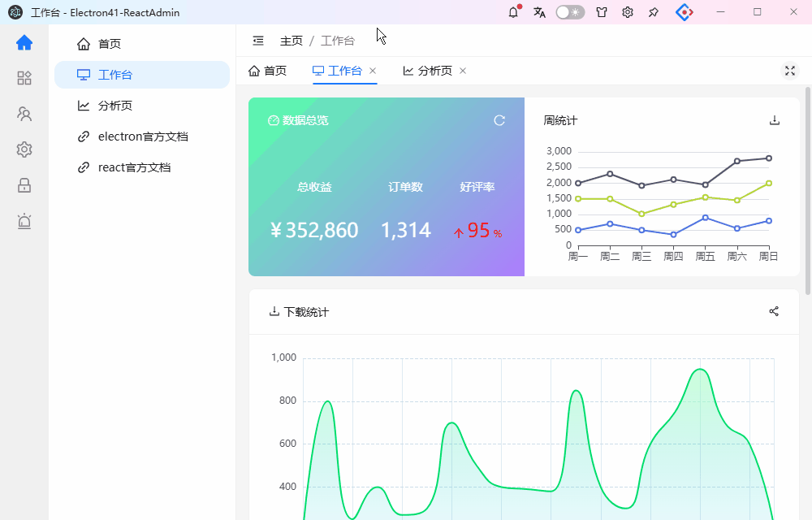The height and width of the screenshot is (520, 812).
Task: Toggle the light/dark theme switch
Action: tap(570, 12)
